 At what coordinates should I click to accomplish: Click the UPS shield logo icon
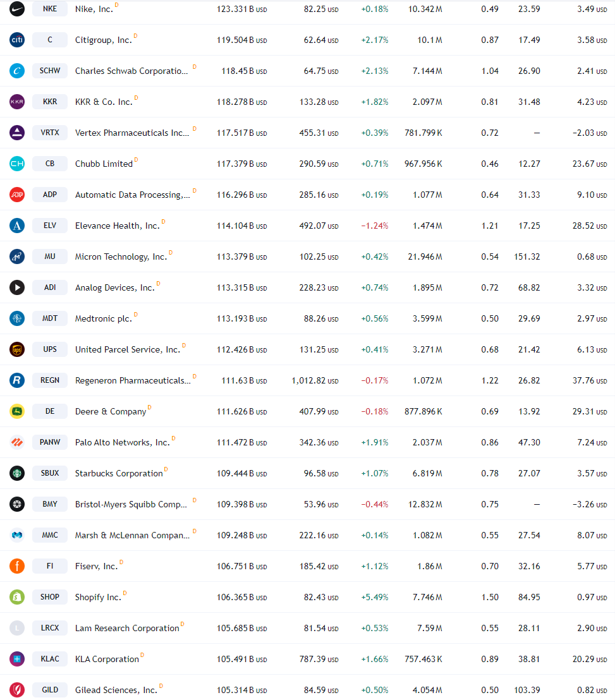17,349
